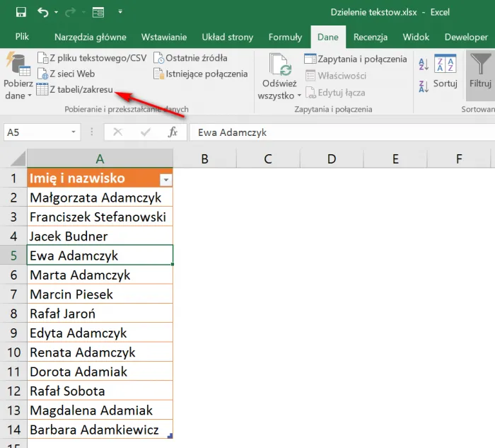Click the formula bar showing Ewa Adamczyk

click(339, 132)
